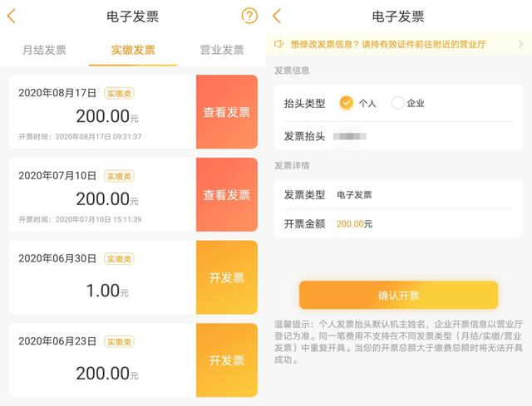The height and width of the screenshot is (406, 532).
Task: View invoice for 2020年07月10日
Action: tap(227, 195)
